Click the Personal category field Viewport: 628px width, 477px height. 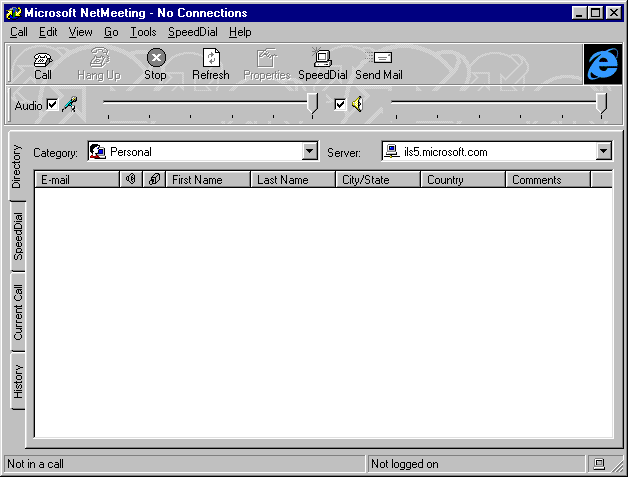click(203, 151)
